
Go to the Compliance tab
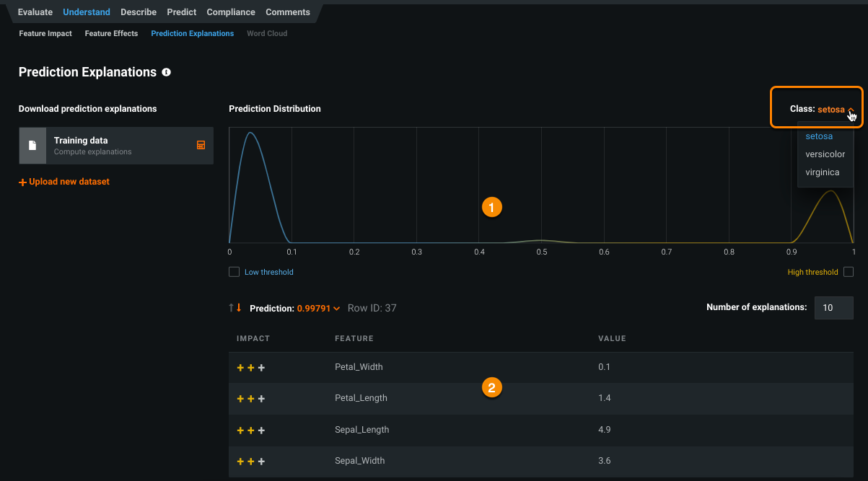pos(231,12)
